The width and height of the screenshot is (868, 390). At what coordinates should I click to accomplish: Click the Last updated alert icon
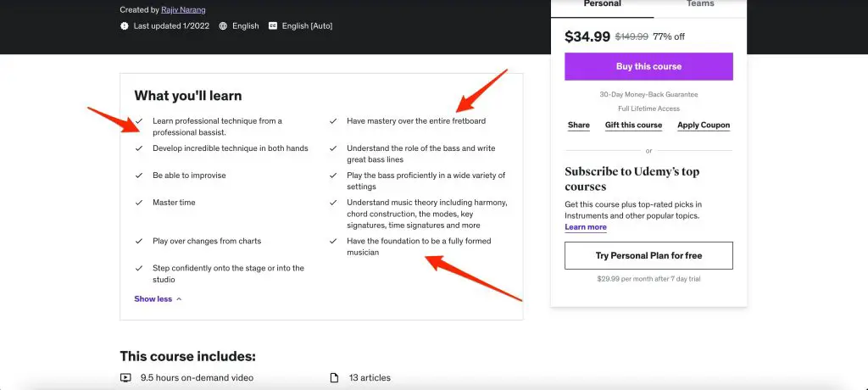tap(125, 25)
